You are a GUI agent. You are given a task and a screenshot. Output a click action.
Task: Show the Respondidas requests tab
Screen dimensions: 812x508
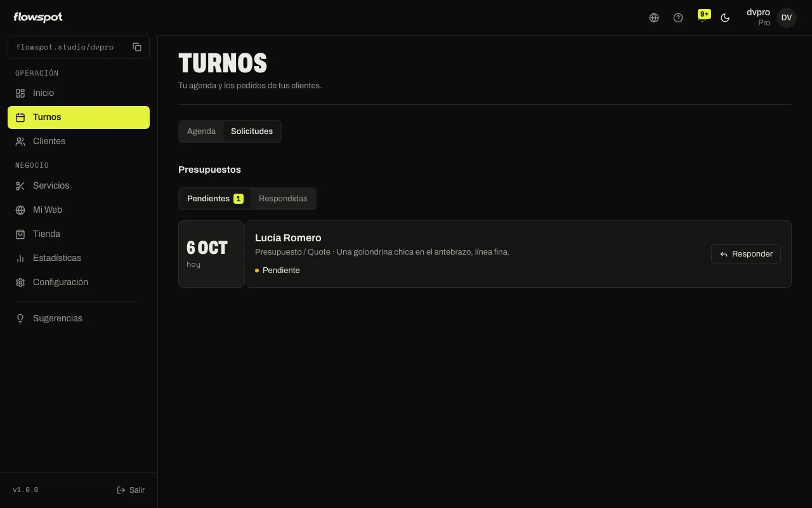[283, 199]
